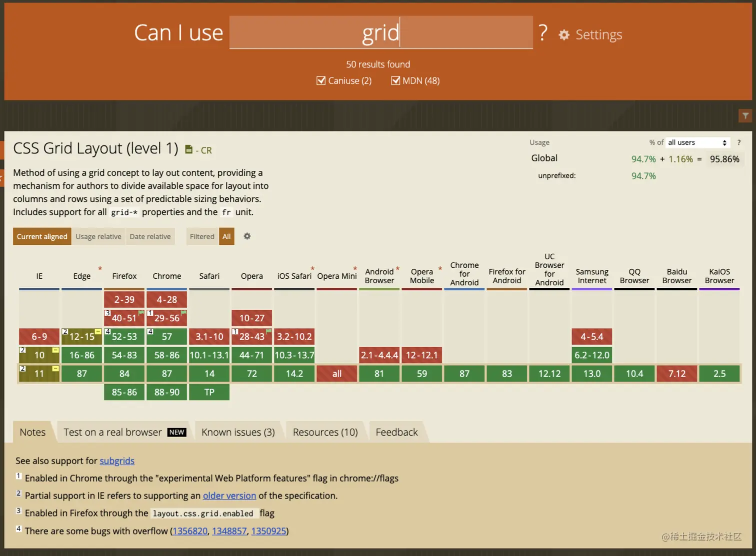Click the question mark next to all users
This screenshot has width=756, height=556.
coord(739,142)
